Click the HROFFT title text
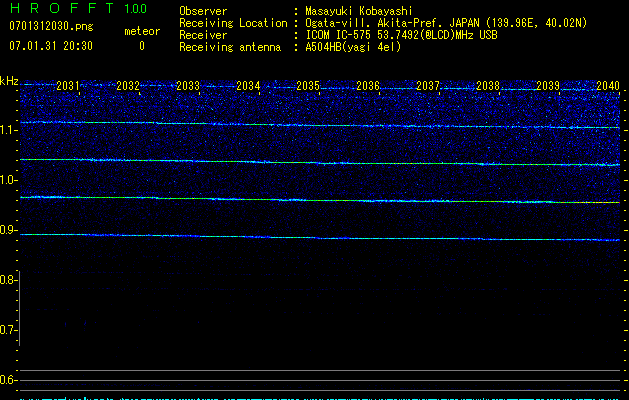Screen dimensions: 629x400 (x=62, y=9)
